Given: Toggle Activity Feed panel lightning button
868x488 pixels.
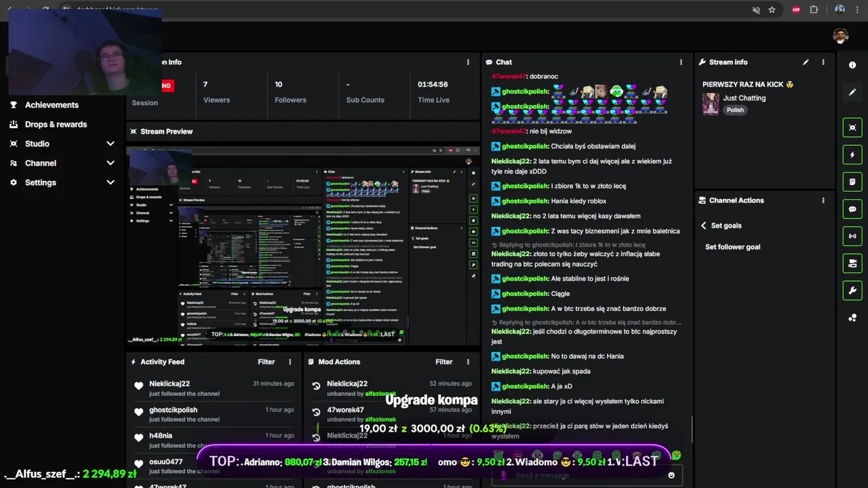Looking at the screenshot, I should (852, 155).
